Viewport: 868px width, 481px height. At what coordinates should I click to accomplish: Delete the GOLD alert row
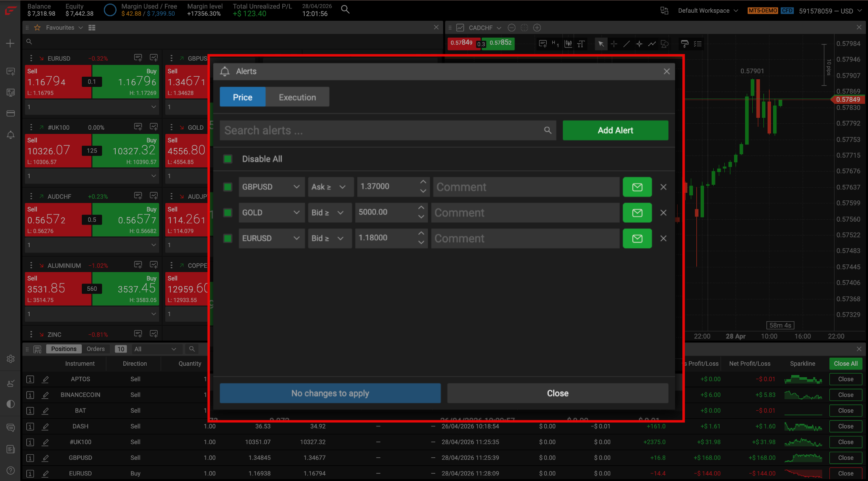663,213
